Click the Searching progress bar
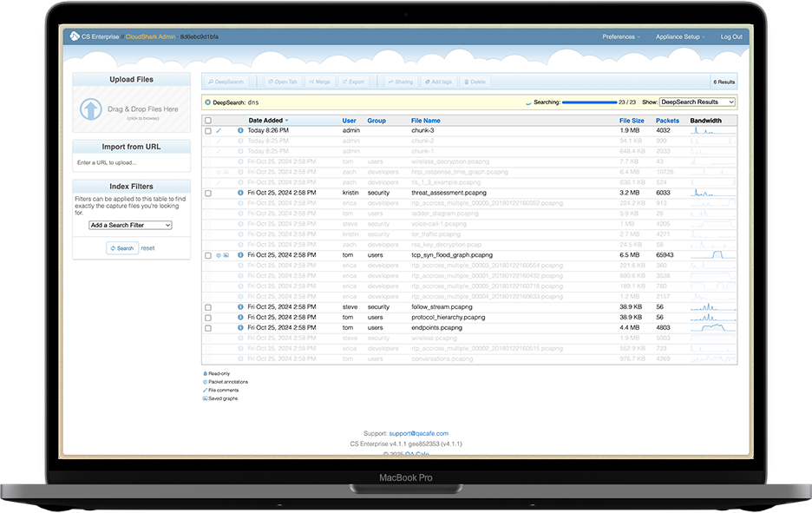The height and width of the screenshot is (513, 812). 589,102
